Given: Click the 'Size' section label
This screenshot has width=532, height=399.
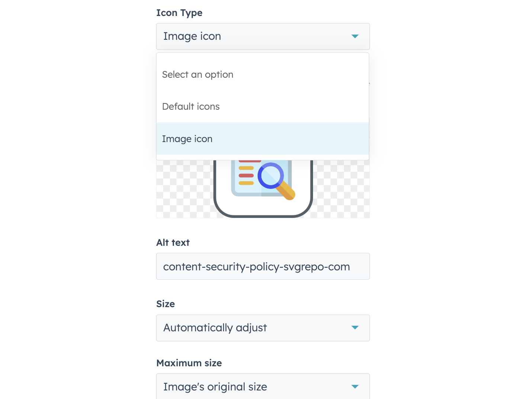Looking at the screenshot, I should (x=165, y=304).
